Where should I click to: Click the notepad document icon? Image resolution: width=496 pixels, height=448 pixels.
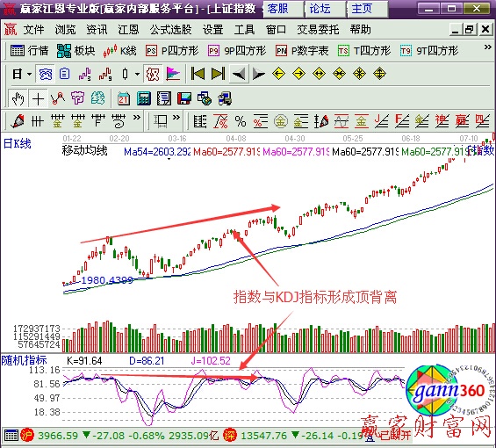pyautogui.click(x=164, y=98)
